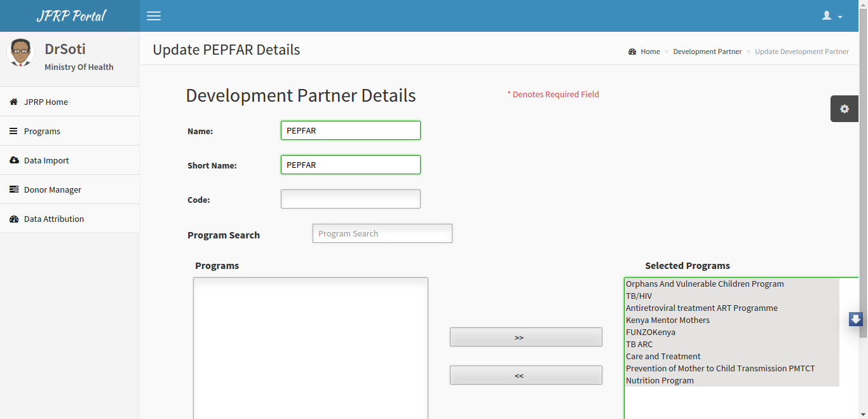Viewport: 868px width, 419px height.
Task: Click the Programs list icon
Action: click(x=14, y=131)
